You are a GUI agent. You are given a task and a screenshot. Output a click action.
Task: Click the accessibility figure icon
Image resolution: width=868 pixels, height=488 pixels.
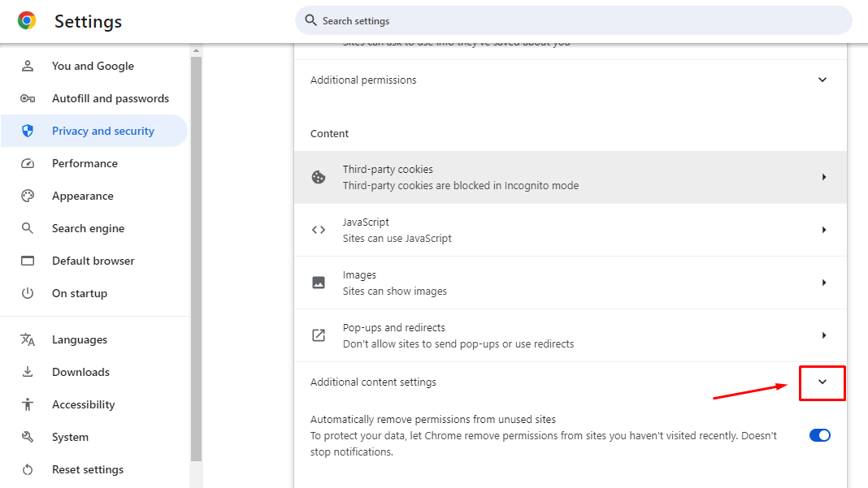[x=27, y=404]
